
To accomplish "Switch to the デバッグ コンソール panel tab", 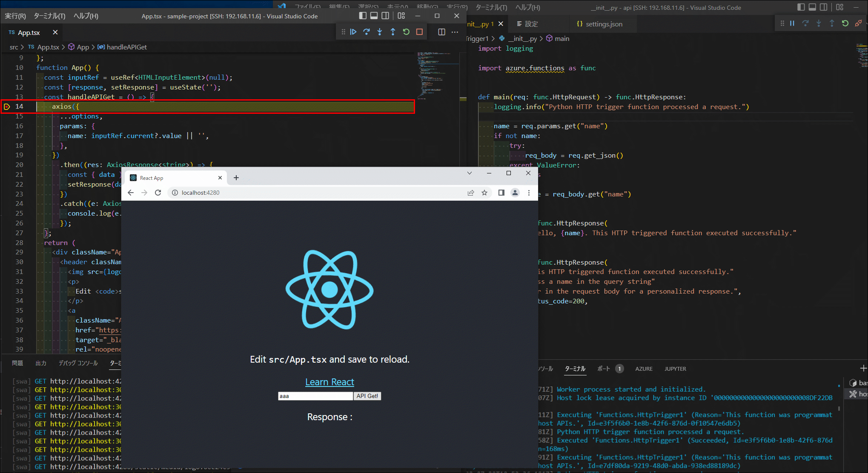I will (x=78, y=363).
